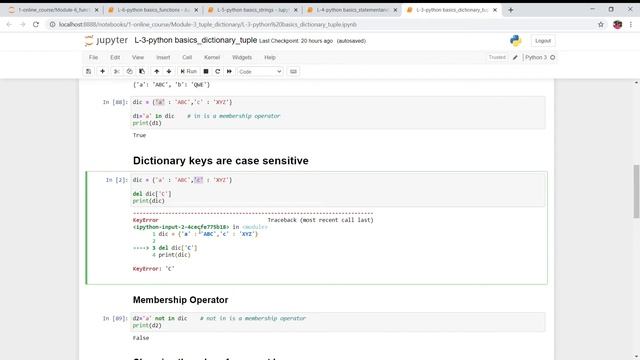640x360 pixels.
Task: Click the Trusted notebook indicator
Action: tap(497, 58)
